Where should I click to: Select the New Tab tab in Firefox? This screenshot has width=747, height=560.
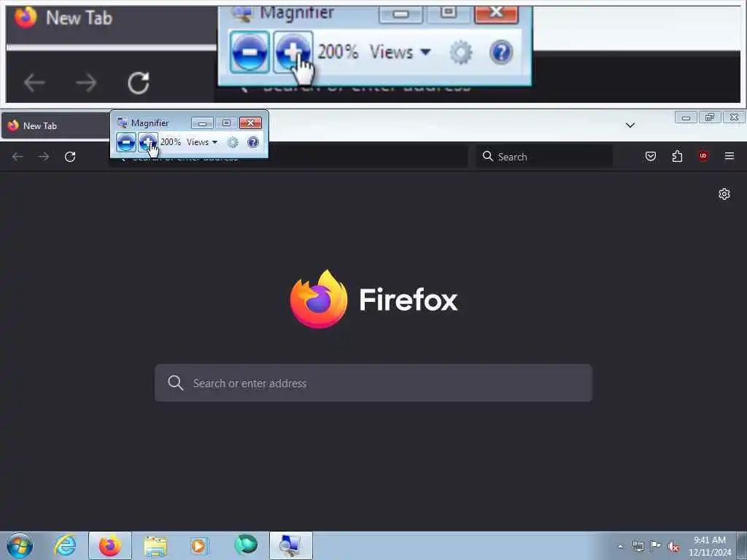(55, 125)
